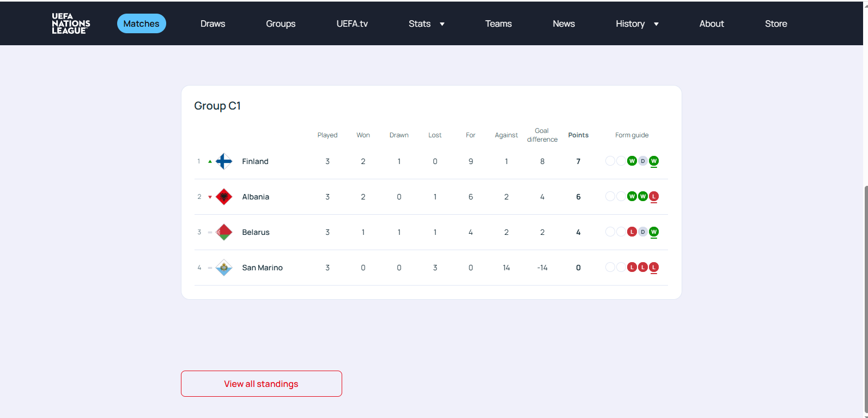Image resolution: width=868 pixels, height=418 pixels.
Task: Click Belarus's draw form badge
Action: (x=643, y=232)
